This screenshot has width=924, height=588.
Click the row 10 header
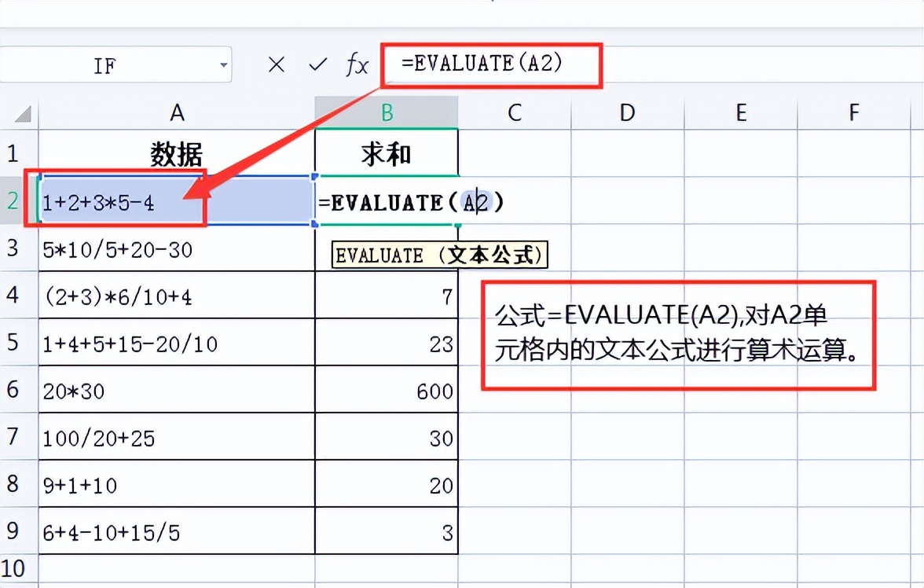(x=19, y=568)
